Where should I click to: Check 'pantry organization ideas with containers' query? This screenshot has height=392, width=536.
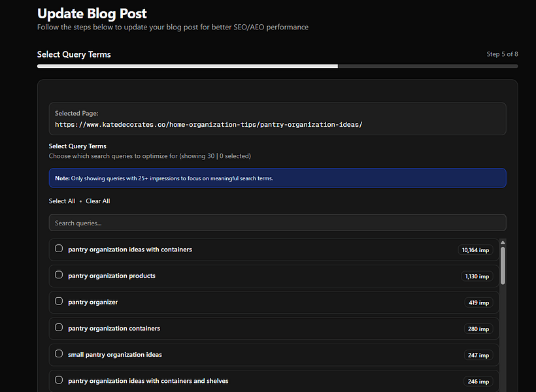[59, 248]
